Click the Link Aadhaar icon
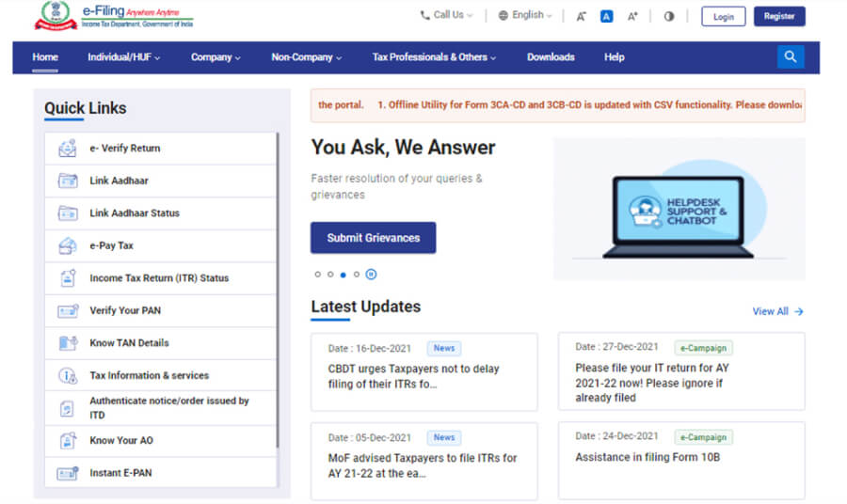Screen dimensions: 847x504 pyautogui.click(x=68, y=181)
